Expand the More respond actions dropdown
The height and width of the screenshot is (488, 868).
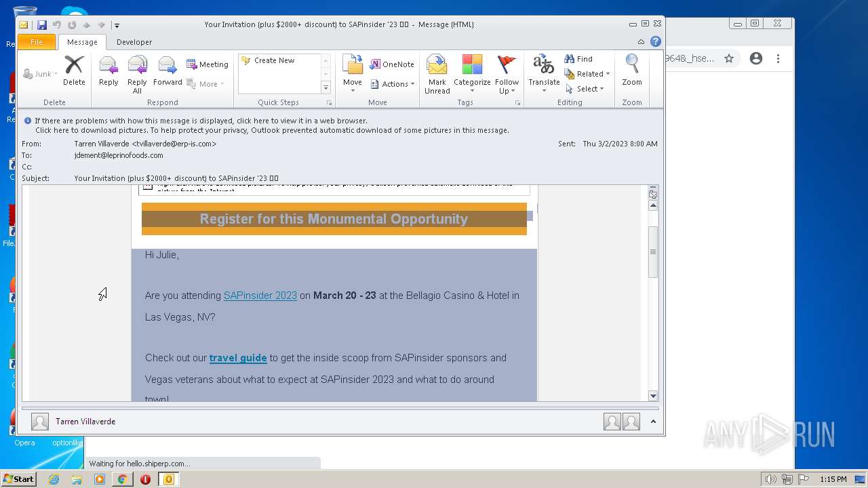(205, 84)
